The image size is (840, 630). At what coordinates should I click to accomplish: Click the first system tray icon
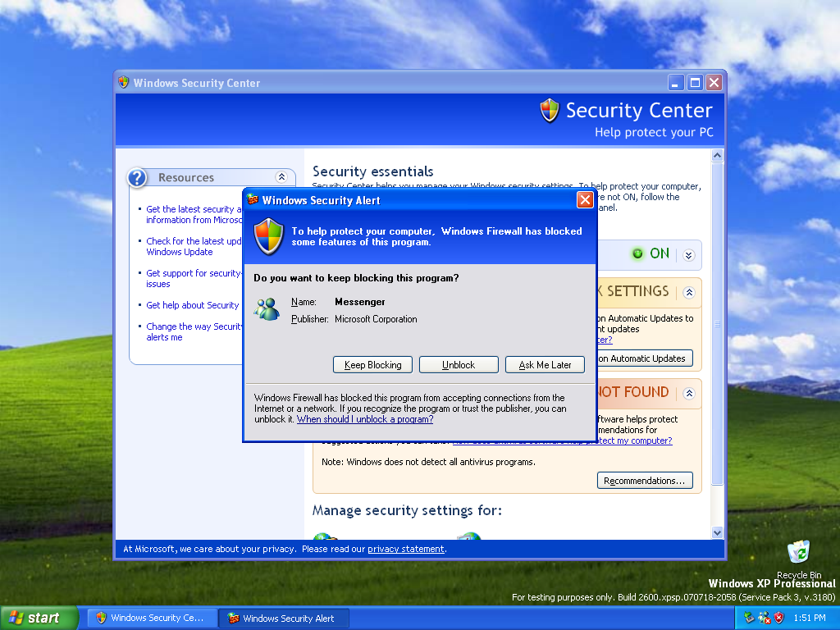tap(750, 618)
